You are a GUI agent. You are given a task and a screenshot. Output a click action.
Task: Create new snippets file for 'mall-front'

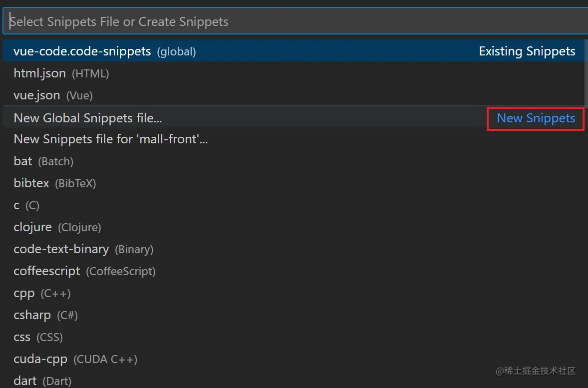coord(110,139)
